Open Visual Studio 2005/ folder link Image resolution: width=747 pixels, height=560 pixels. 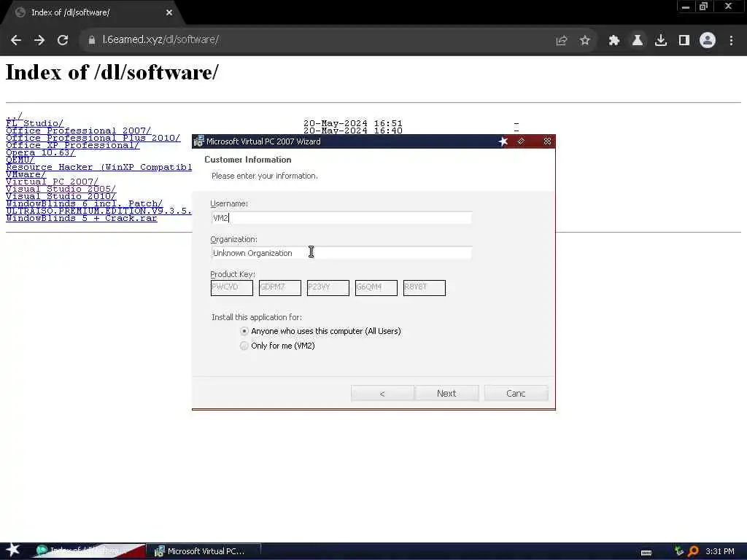pos(61,189)
